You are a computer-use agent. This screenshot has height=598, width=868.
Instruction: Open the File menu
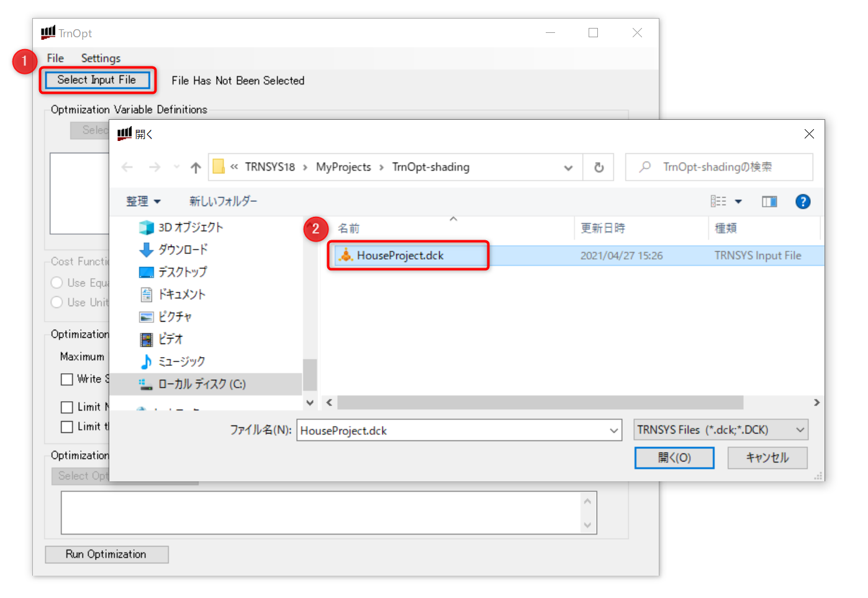(x=55, y=58)
